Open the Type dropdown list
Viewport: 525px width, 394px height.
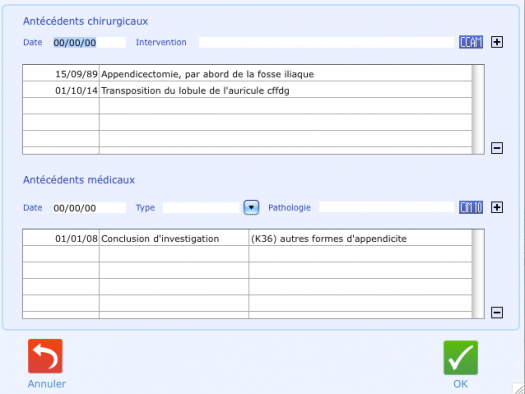point(251,208)
